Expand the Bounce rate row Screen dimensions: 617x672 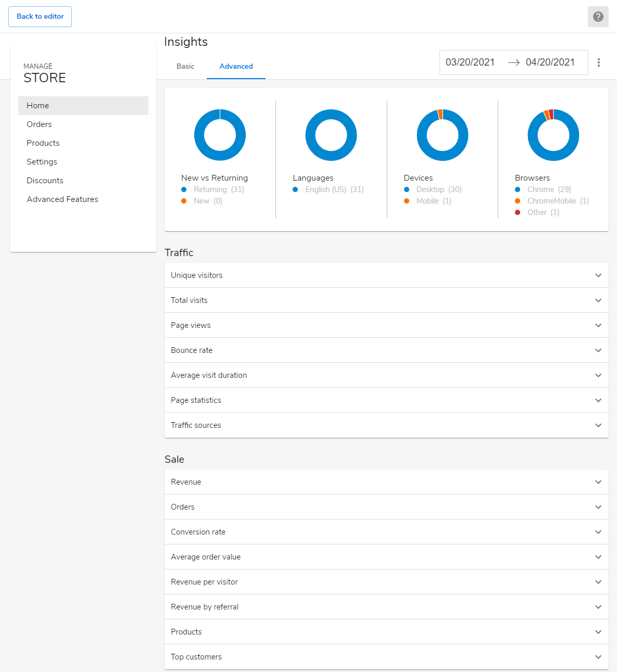point(386,350)
